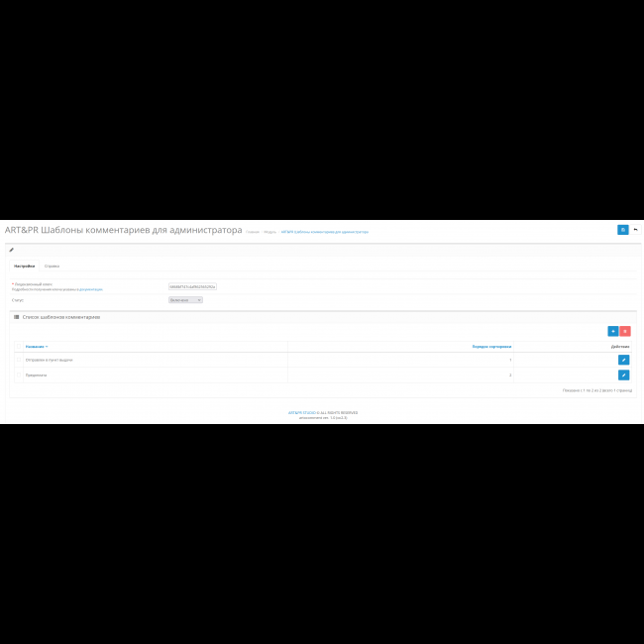Click the 'ART&PR STUDIO' footer link
This screenshot has height=644, width=644.
(301, 412)
